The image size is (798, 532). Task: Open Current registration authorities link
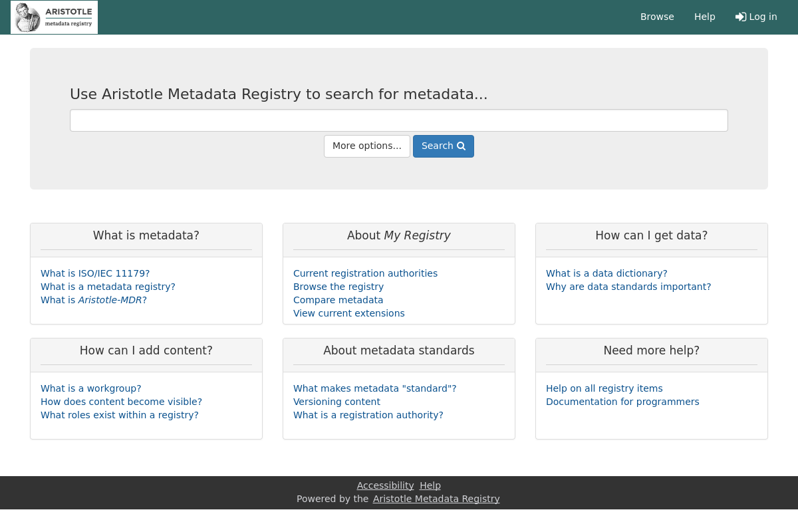pyautogui.click(x=365, y=273)
